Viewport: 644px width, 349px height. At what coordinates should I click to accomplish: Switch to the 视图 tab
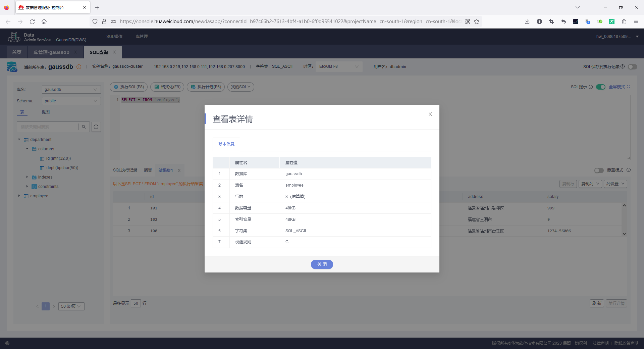click(x=46, y=112)
